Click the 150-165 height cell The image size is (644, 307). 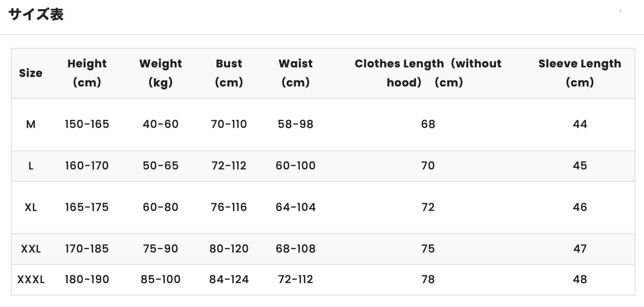[87, 124]
